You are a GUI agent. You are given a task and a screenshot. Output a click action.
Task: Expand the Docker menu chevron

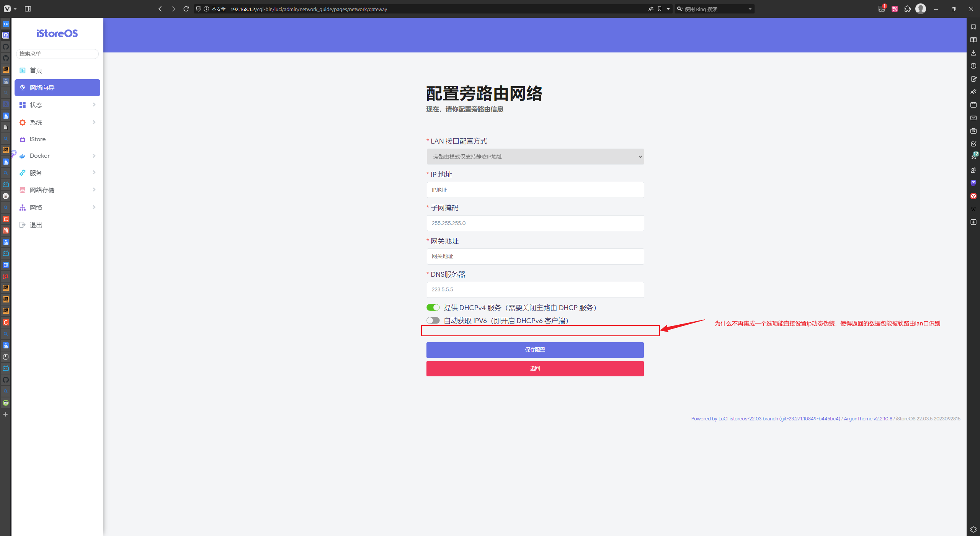click(x=94, y=156)
